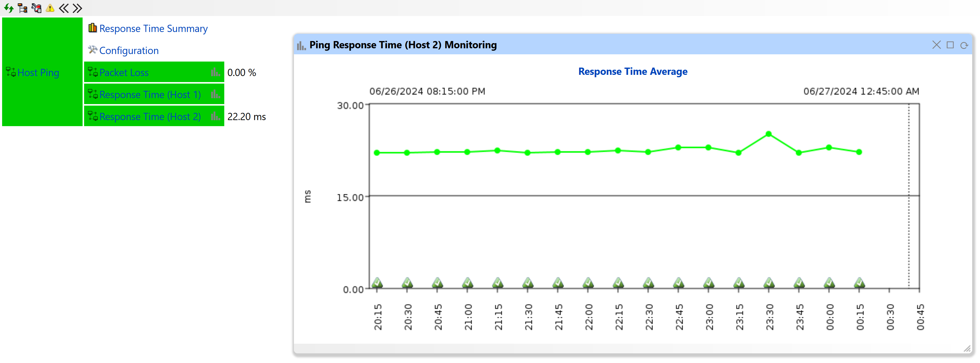980x363 pixels.
Task: Select the Packet Loss item
Action: pos(124,72)
